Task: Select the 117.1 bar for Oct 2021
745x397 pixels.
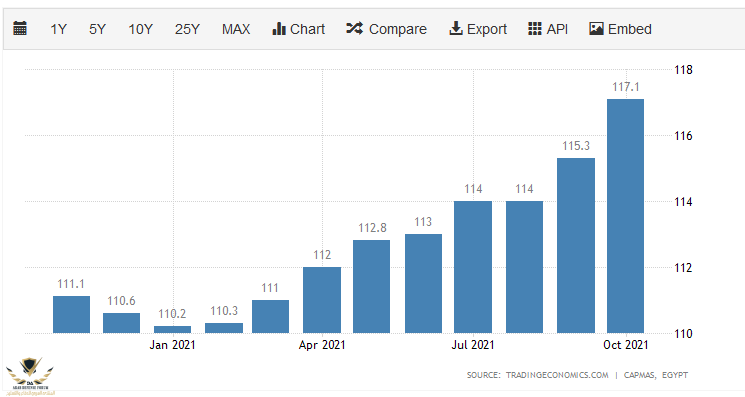Action: (625, 216)
